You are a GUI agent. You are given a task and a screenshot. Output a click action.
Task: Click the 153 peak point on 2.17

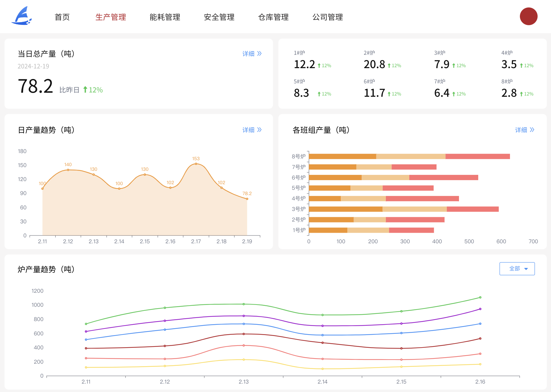pos(196,164)
